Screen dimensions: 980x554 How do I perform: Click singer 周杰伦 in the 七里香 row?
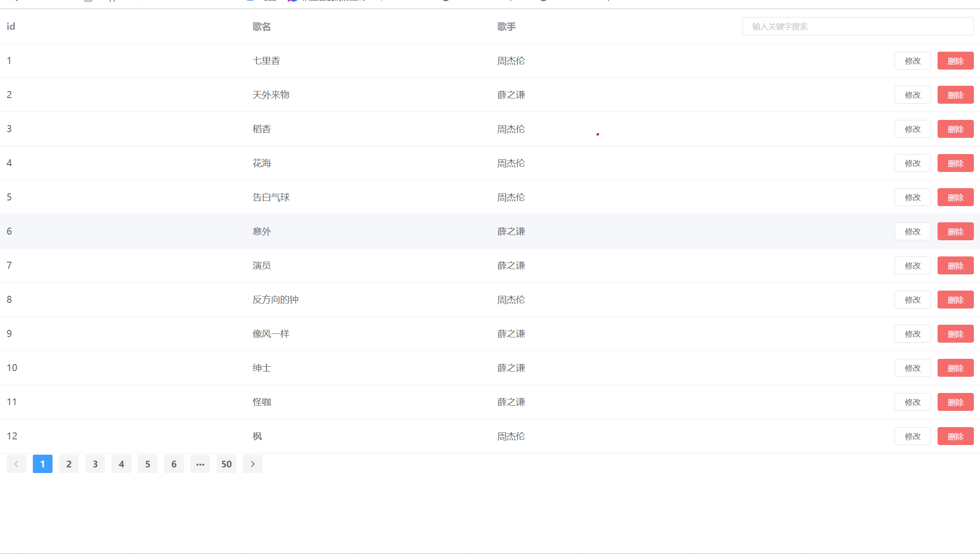(511, 61)
